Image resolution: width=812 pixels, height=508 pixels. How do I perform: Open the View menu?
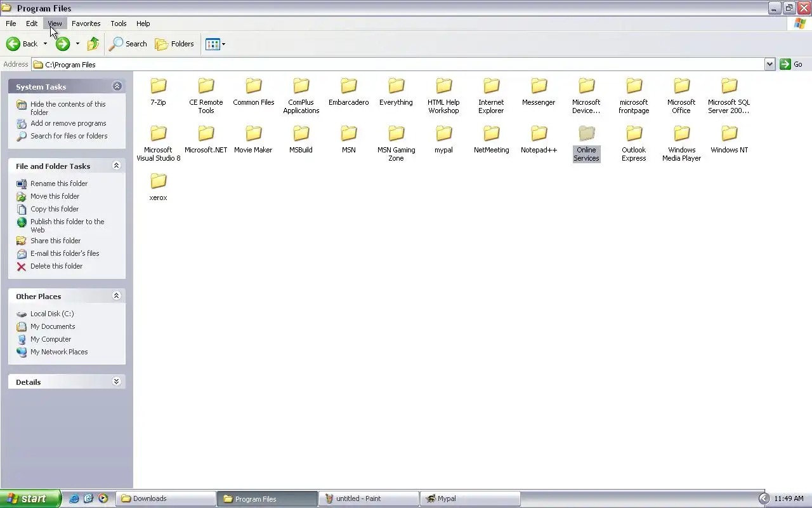(55, 23)
